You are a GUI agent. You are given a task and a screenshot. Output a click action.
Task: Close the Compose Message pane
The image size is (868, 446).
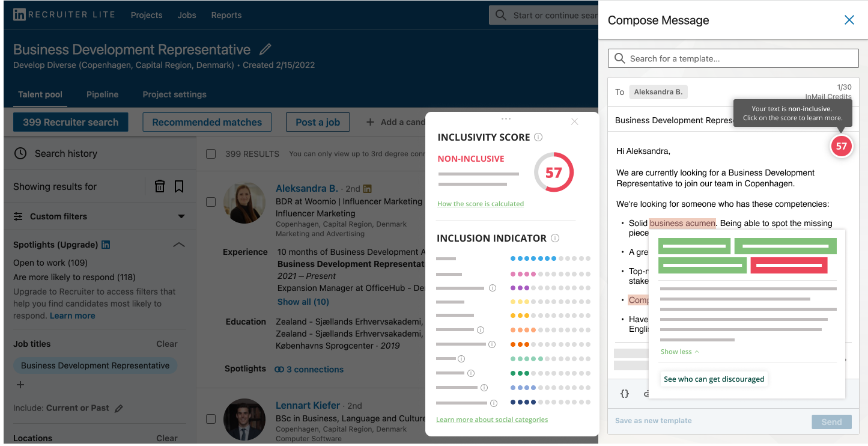[849, 20]
